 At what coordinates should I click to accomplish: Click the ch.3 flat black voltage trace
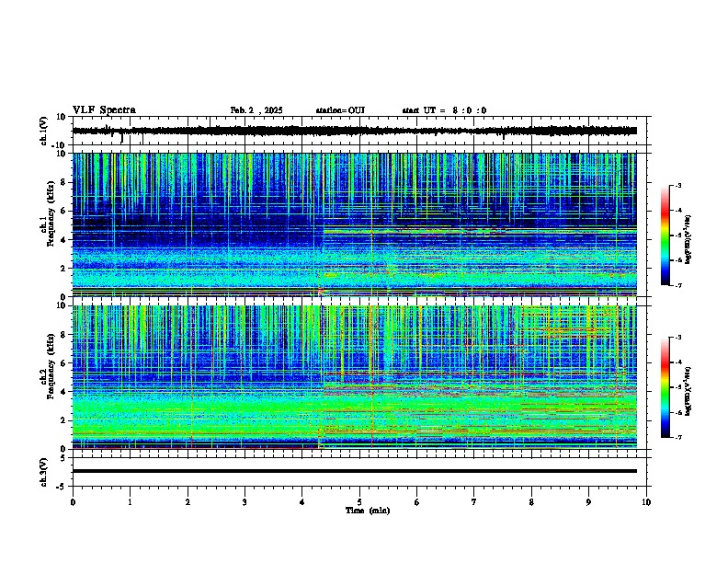tap(354, 471)
